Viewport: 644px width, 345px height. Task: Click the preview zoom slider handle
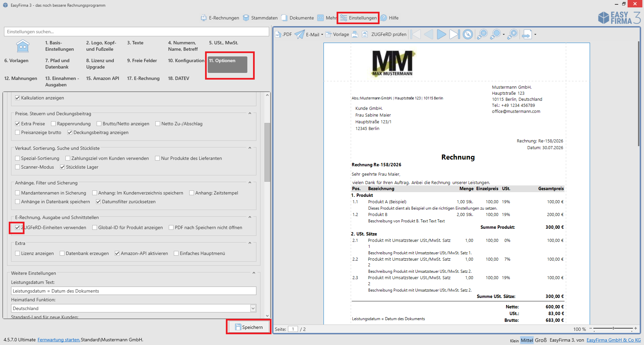(x=613, y=328)
